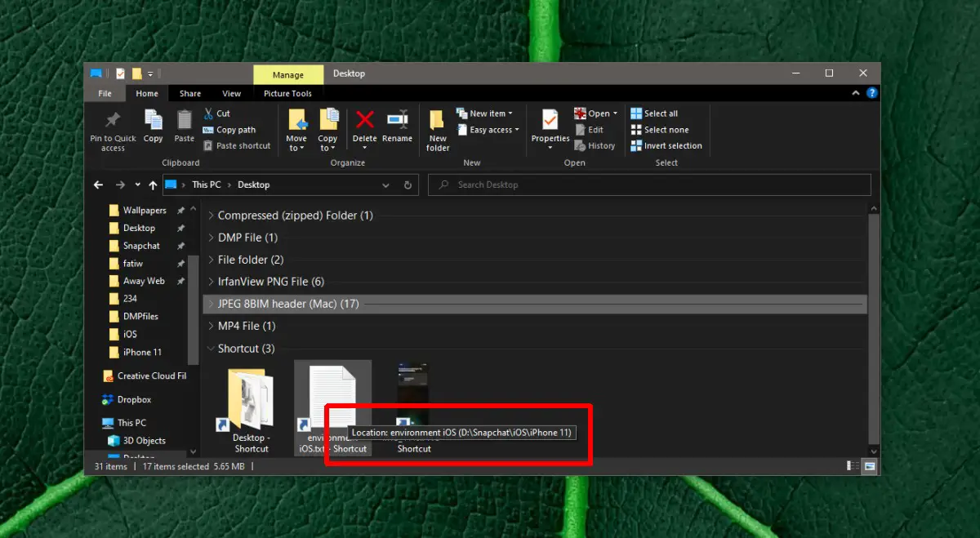Switch to the View ribbon tab
Image resolution: width=980 pixels, height=538 pixels.
(x=231, y=94)
